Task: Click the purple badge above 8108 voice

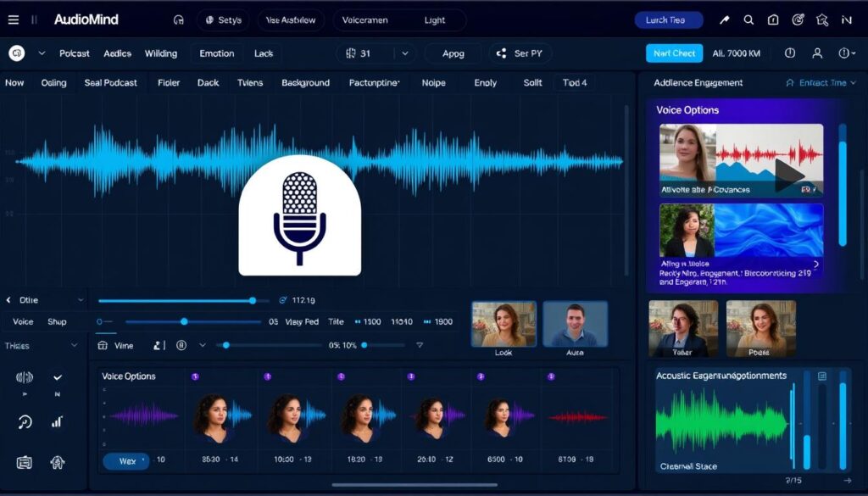Action: pyautogui.click(x=551, y=376)
